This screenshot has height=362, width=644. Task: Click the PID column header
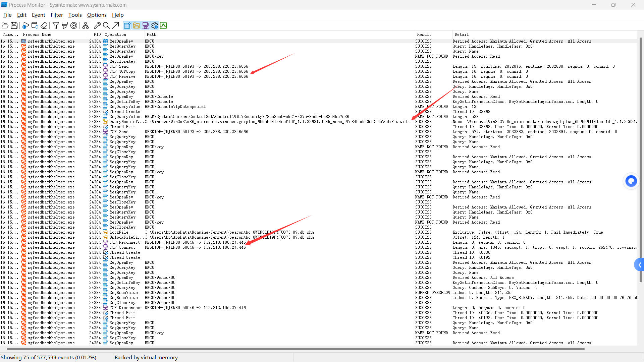click(x=95, y=35)
